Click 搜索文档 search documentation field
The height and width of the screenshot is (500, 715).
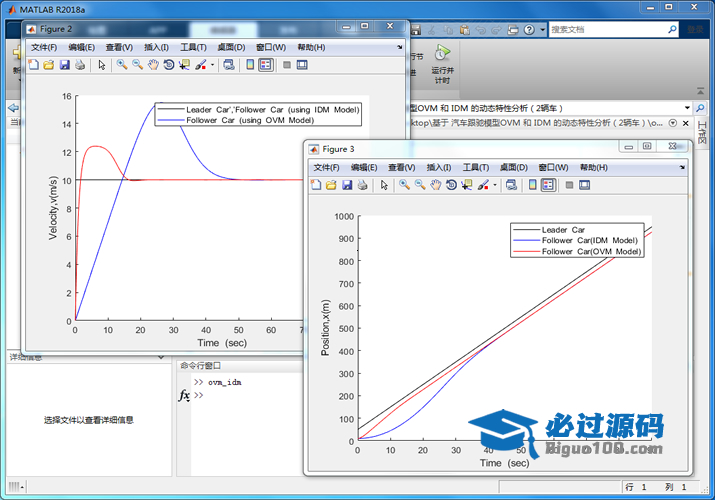(x=608, y=30)
